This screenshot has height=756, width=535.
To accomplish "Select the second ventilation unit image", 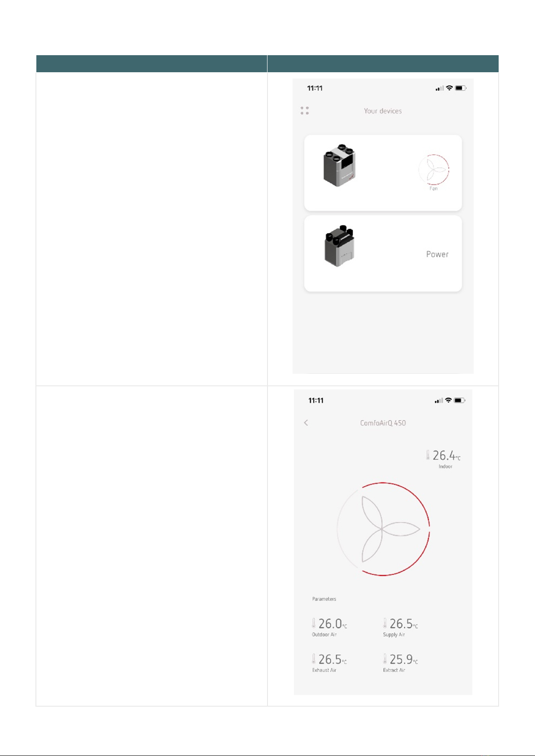I will click(x=340, y=246).
